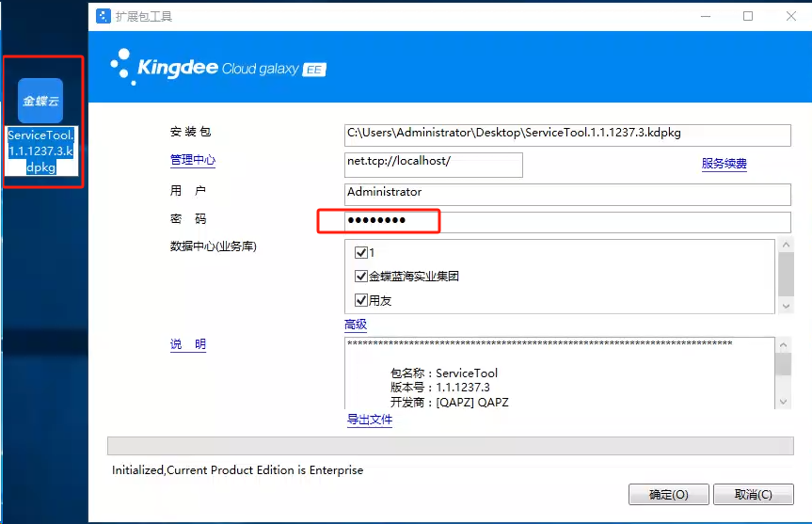The width and height of the screenshot is (812, 524).
Task: Click the description box scroll down arrow
Action: pyautogui.click(x=783, y=402)
